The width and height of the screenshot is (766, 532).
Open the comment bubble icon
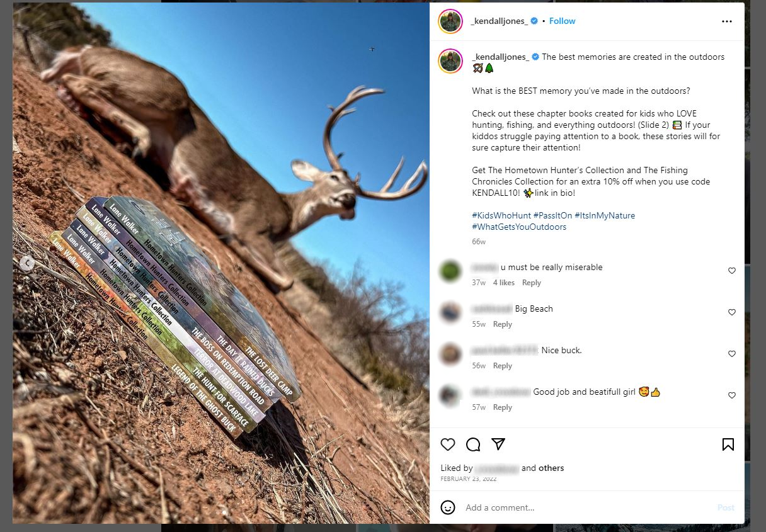pos(473,444)
